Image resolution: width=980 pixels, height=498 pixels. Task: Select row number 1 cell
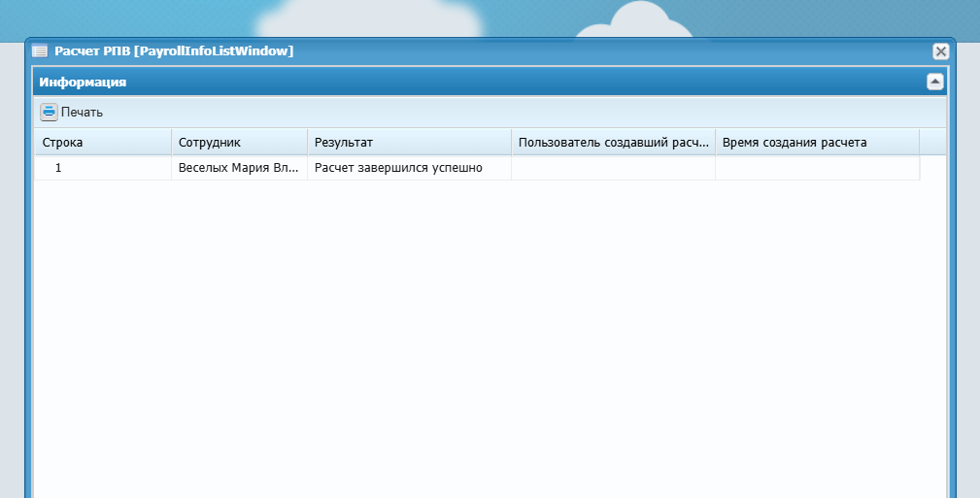[x=103, y=168]
